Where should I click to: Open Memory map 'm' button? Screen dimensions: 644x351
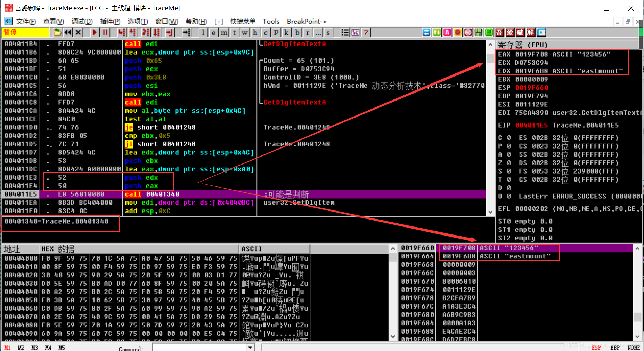[x=224, y=32]
